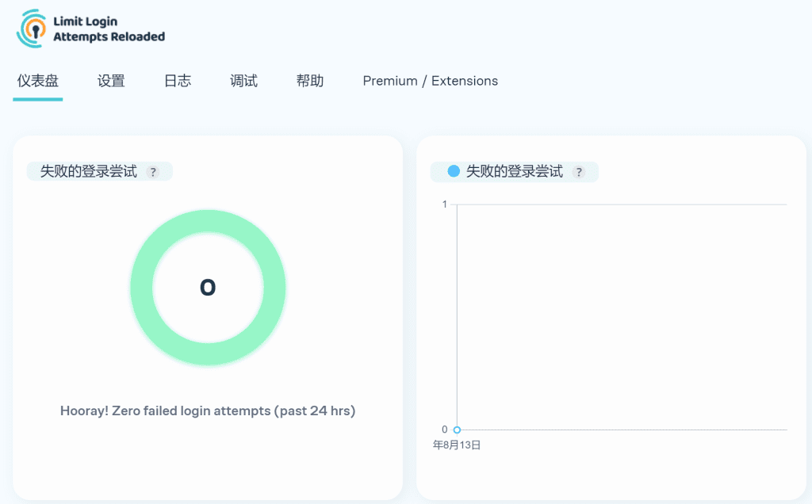Screen dimensions: 812x504
Task: Open the 设置 tab
Action: [111, 81]
